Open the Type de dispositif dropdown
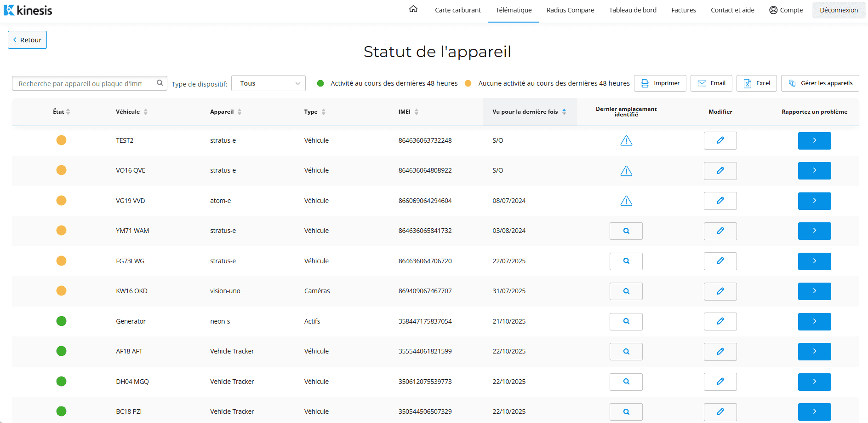This screenshot has width=868, height=423. pyautogui.click(x=268, y=83)
